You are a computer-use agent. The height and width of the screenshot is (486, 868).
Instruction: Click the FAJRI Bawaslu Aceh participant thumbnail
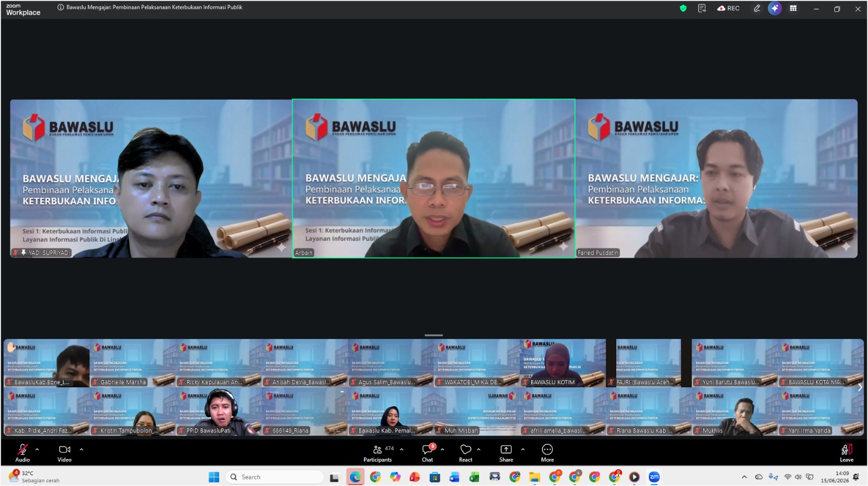(x=649, y=363)
